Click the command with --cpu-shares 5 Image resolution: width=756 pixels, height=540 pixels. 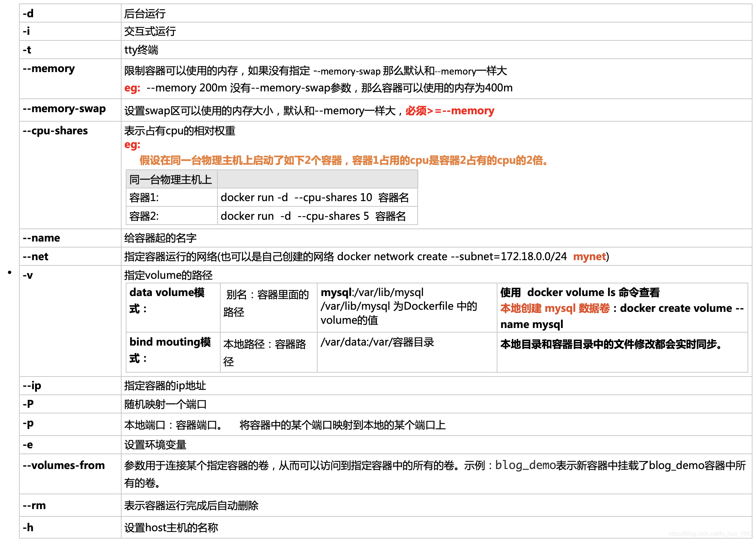(313, 216)
